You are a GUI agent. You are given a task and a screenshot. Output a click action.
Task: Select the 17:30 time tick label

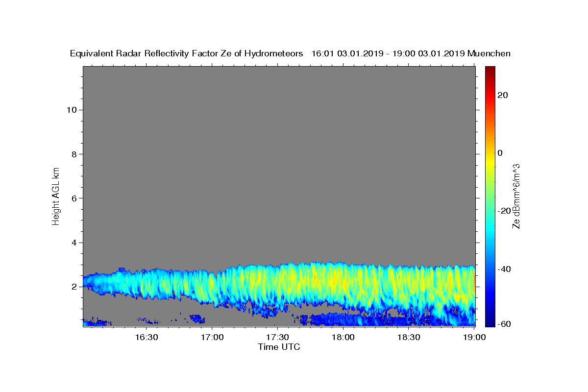pyautogui.click(x=277, y=337)
